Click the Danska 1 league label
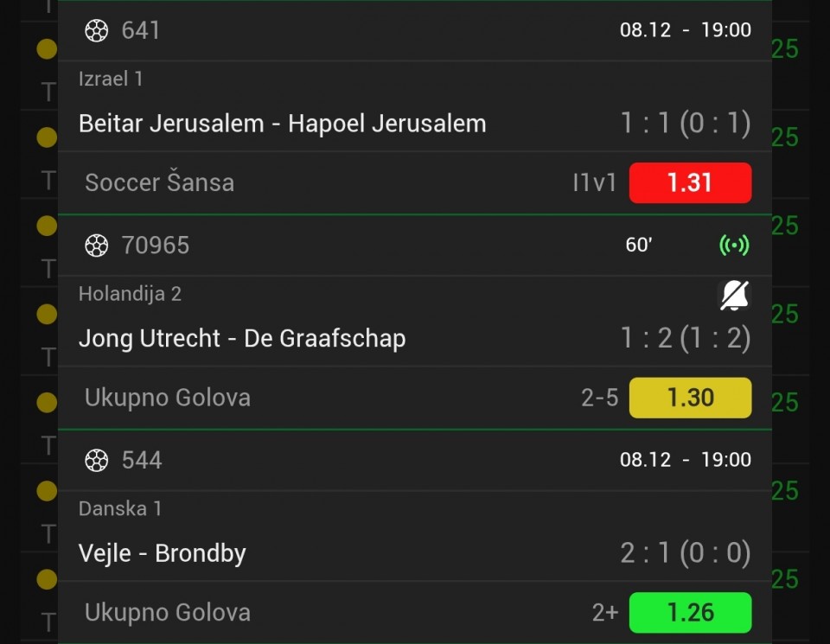 pos(120,508)
